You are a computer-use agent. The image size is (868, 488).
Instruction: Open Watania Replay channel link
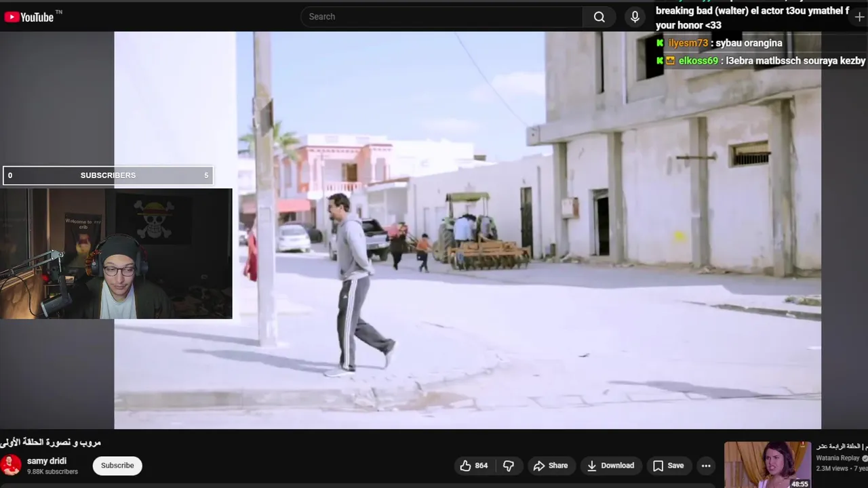click(x=838, y=458)
